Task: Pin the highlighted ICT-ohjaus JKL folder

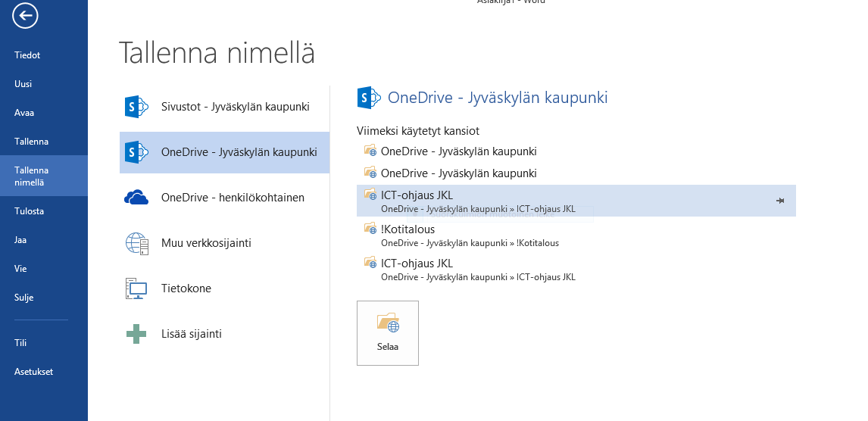Action: [780, 201]
